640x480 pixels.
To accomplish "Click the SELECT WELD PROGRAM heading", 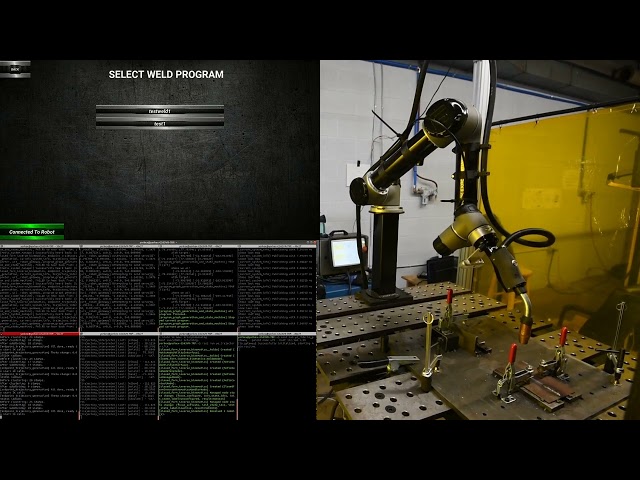I will tap(166, 74).
